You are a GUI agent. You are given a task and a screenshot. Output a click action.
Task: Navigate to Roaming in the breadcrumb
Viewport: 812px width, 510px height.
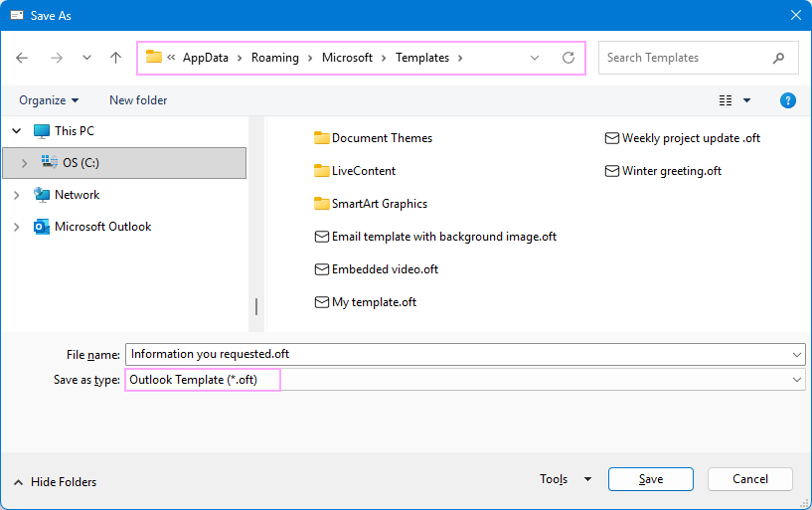pyautogui.click(x=275, y=58)
